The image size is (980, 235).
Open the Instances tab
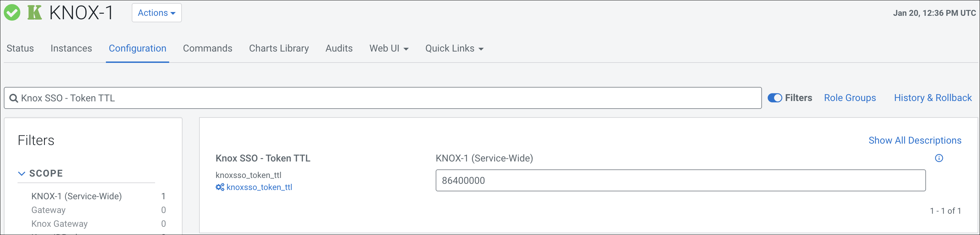pyautogui.click(x=71, y=49)
